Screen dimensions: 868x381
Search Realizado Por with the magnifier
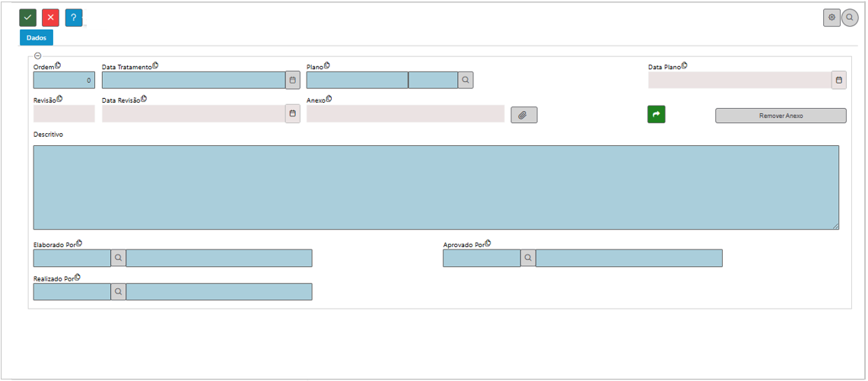(119, 291)
